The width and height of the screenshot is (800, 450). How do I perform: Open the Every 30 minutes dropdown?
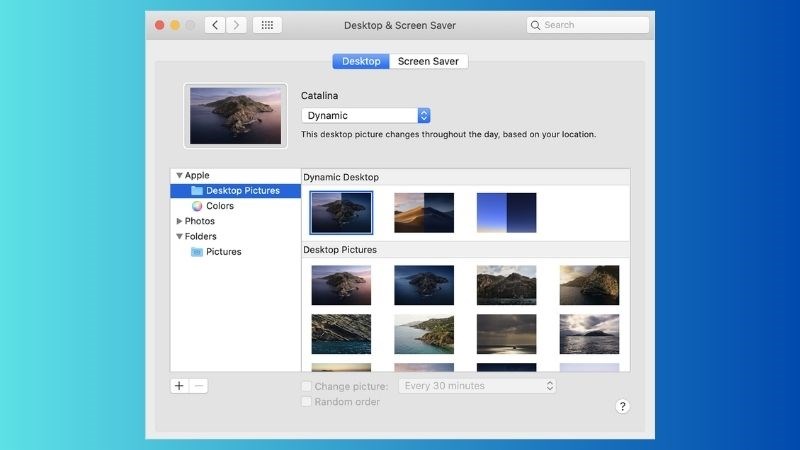pos(478,386)
